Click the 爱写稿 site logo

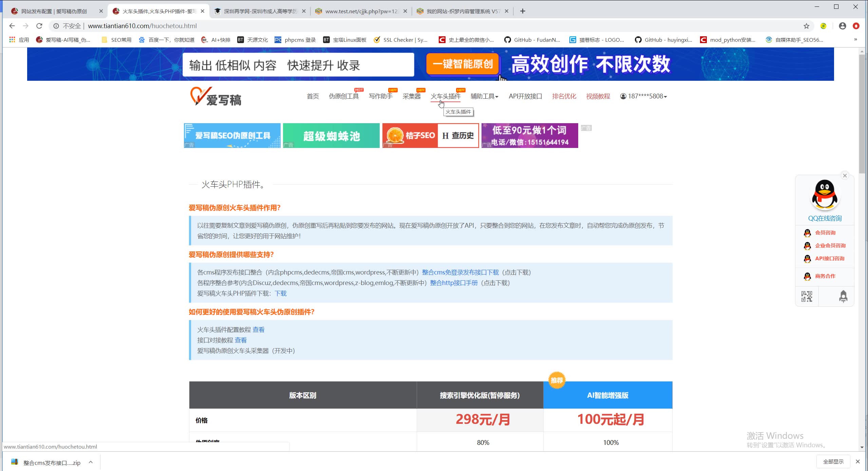(216, 96)
